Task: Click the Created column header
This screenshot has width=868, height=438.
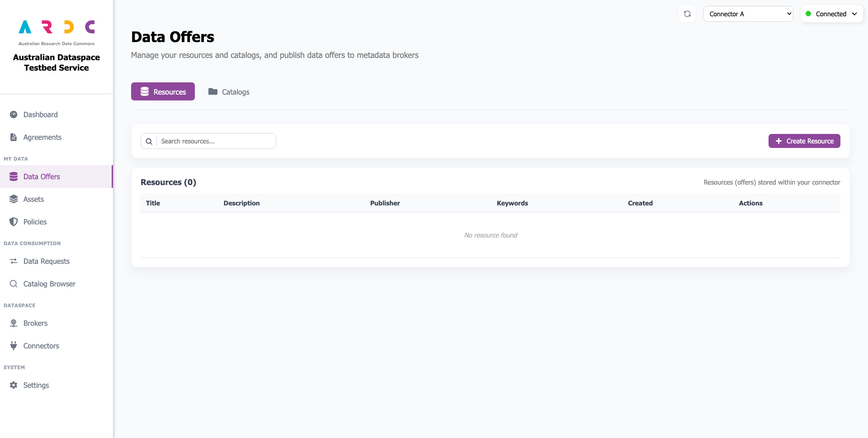Action: pos(640,203)
